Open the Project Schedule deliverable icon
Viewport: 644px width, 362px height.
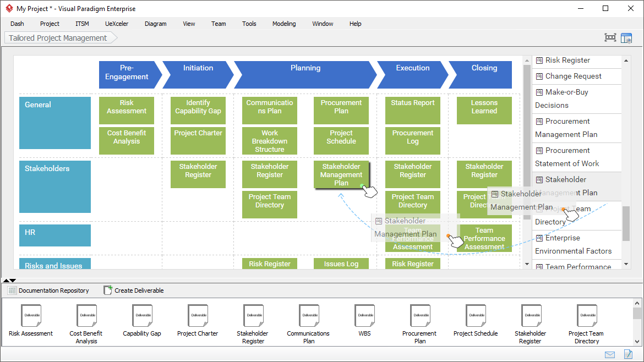click(x=476, y=315)
